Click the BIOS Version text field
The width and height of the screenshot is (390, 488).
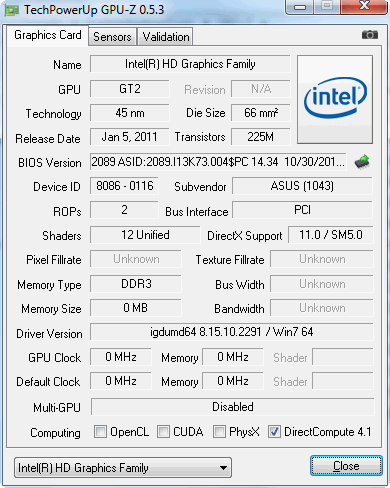[218, 162]
